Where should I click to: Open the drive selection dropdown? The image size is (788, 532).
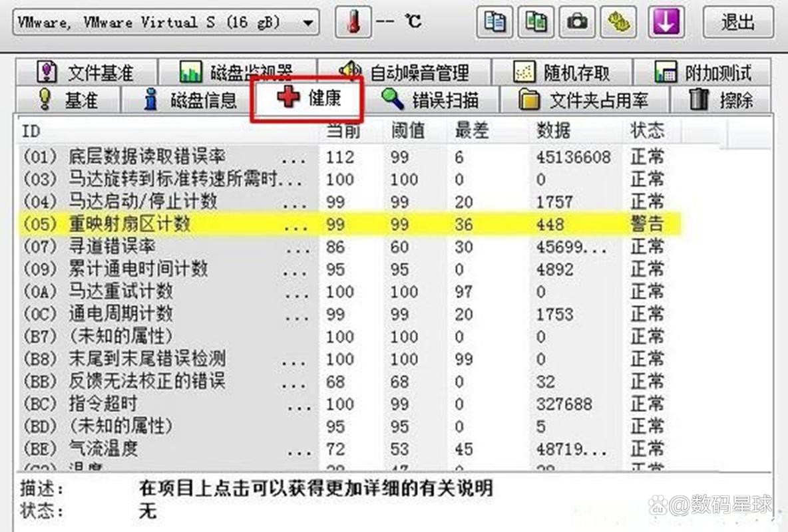click(x=166, y=22)
